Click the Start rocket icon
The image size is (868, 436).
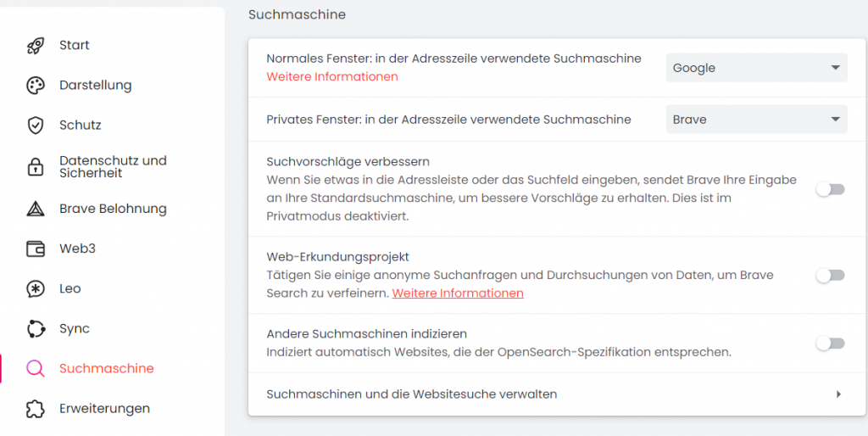pyautogui.click(x=36, y=46)
